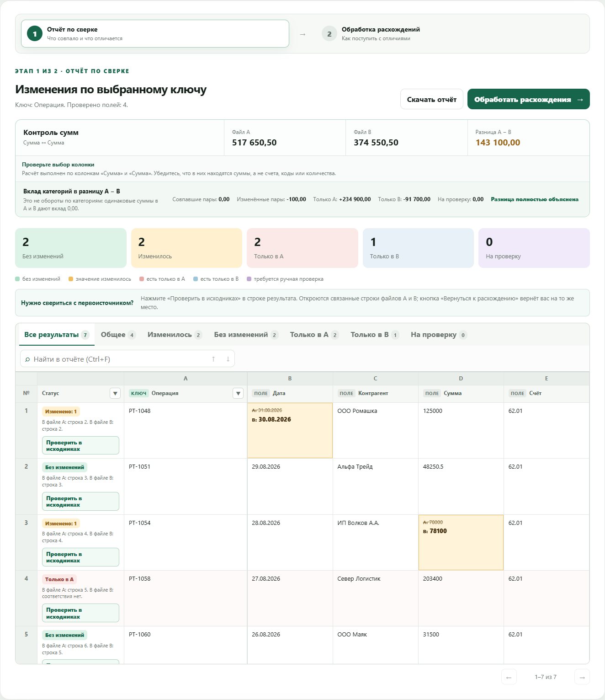Image resolution: width=605 pixels, height=700 pixels.
Task: Click Проверить в исходниках for РТ-1048
Action: click(80, 445)
